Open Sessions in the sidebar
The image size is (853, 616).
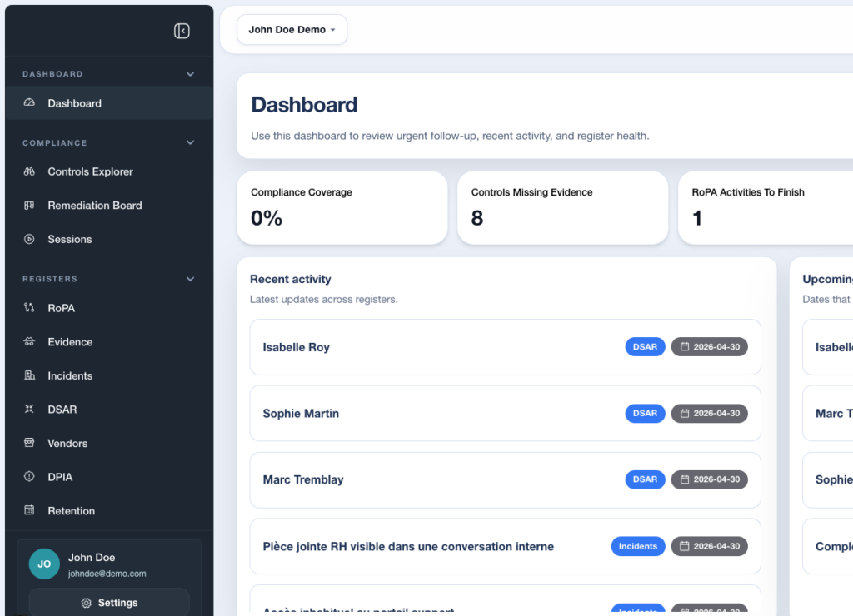point(109,239)
